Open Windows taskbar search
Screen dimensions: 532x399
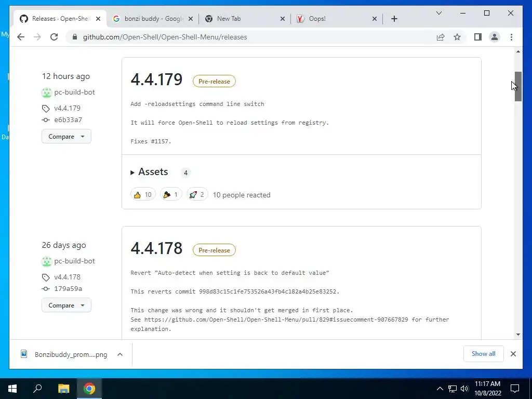pos(37,389)
